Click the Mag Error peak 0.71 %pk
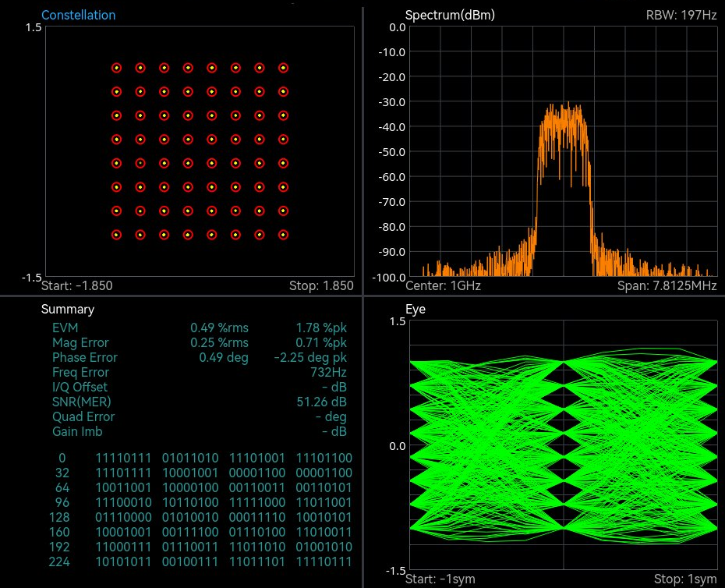This screenshot has width=725, height=588. click(x=321, y=342)
